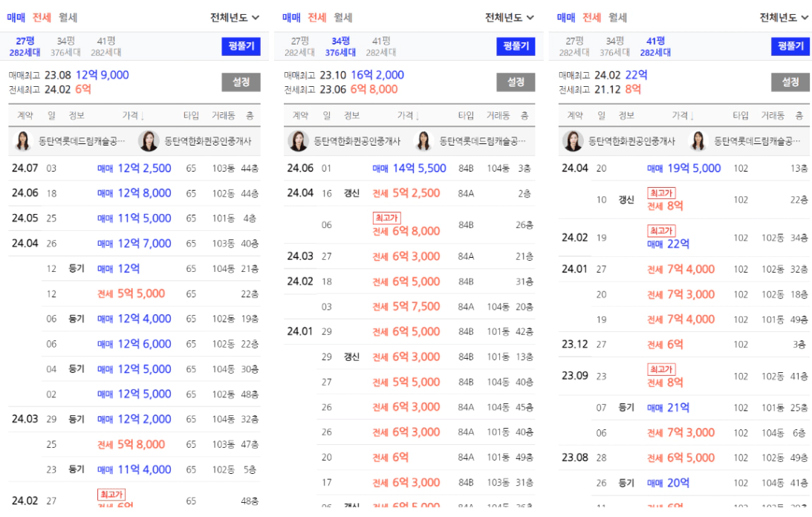Open the 매매 14억 5,500 transaction row
The image size is (812, 517).
point(407,169)
